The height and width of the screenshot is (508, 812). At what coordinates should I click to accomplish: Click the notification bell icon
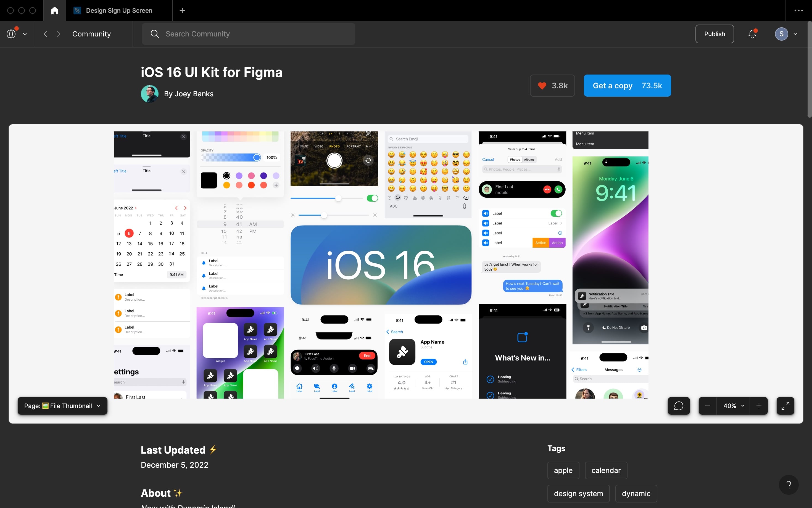[752, 33]
